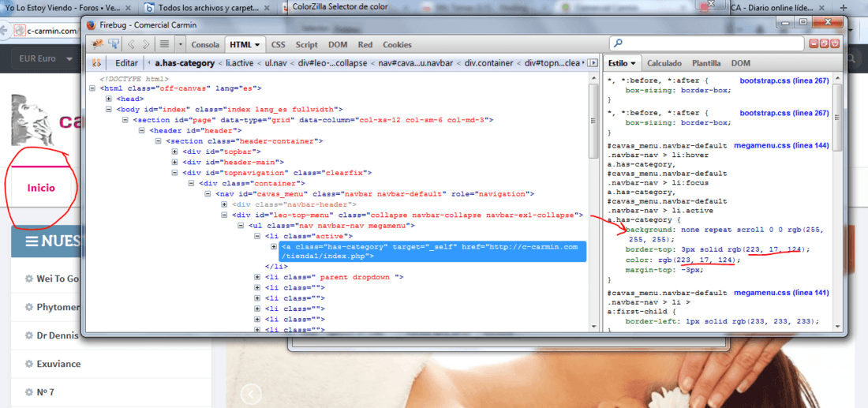
Task: Activate the inspect element pointer tool
Action: [114, 44]
